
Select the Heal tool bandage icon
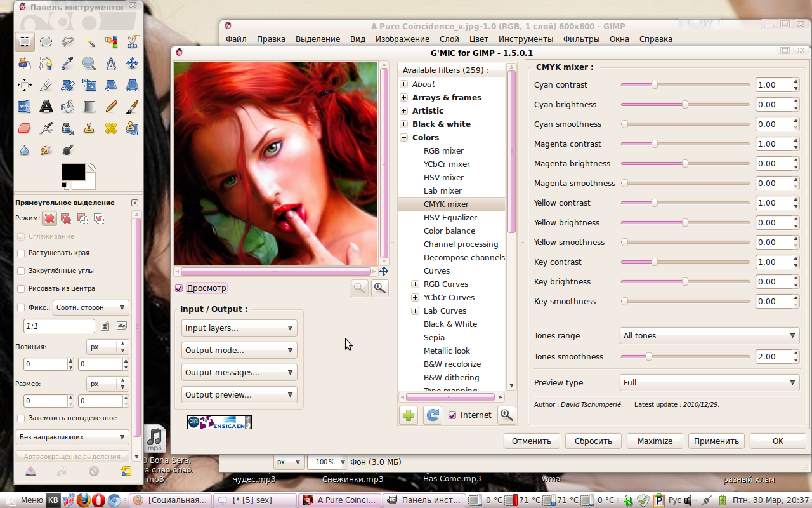[111, 128]
